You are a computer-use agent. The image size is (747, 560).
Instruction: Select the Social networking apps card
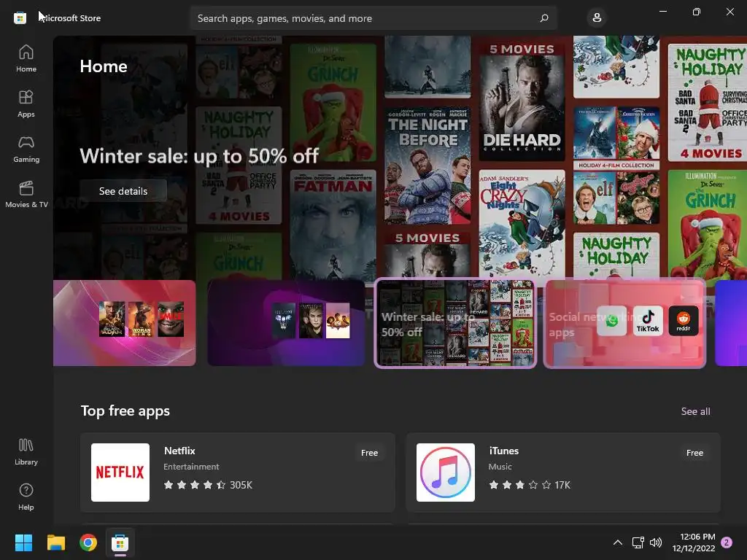click(x=624, y=323)
